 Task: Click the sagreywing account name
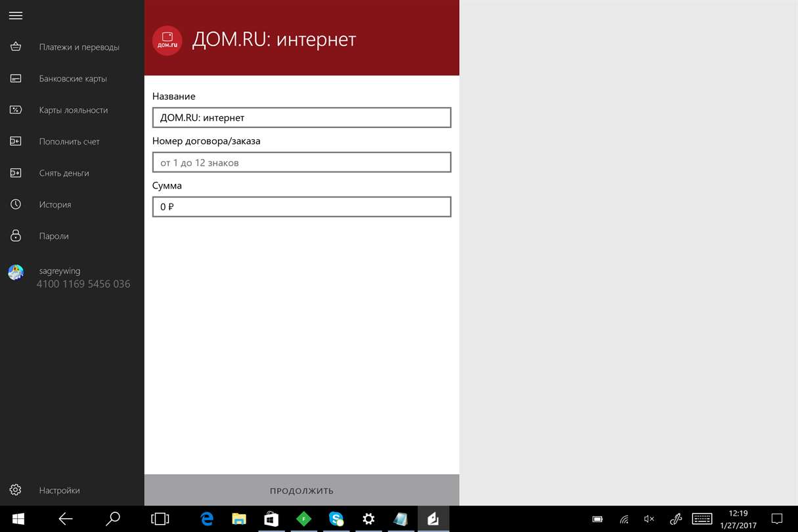click(x=60, y=271)
